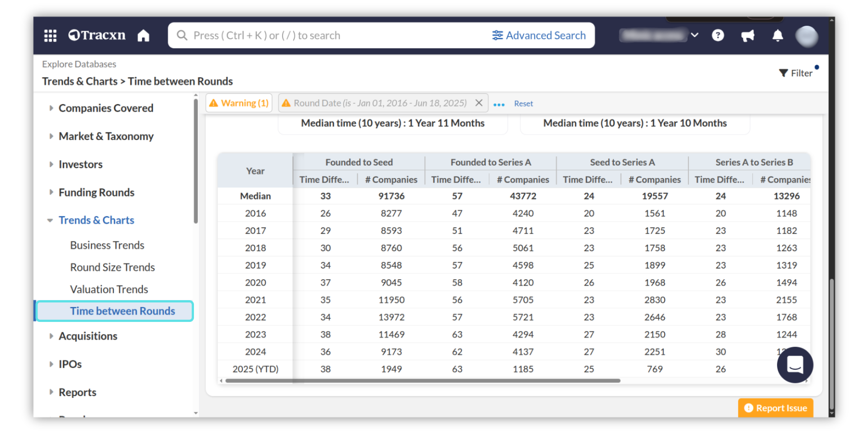Viewport: 868px width, 434px height.
Task: Click the user profile avatar
Action: (807, 36)
